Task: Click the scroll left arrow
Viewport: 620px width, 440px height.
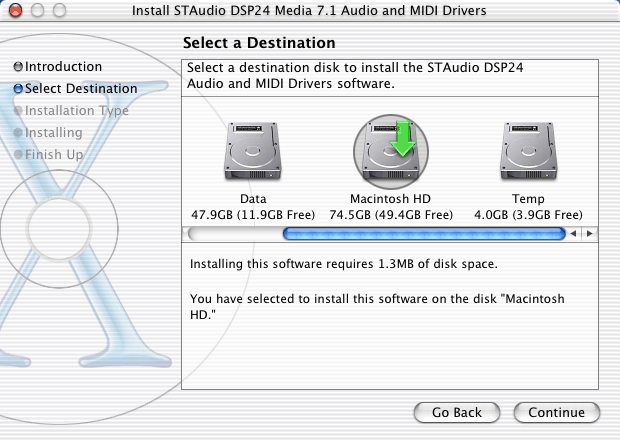Action: [573, 234]
